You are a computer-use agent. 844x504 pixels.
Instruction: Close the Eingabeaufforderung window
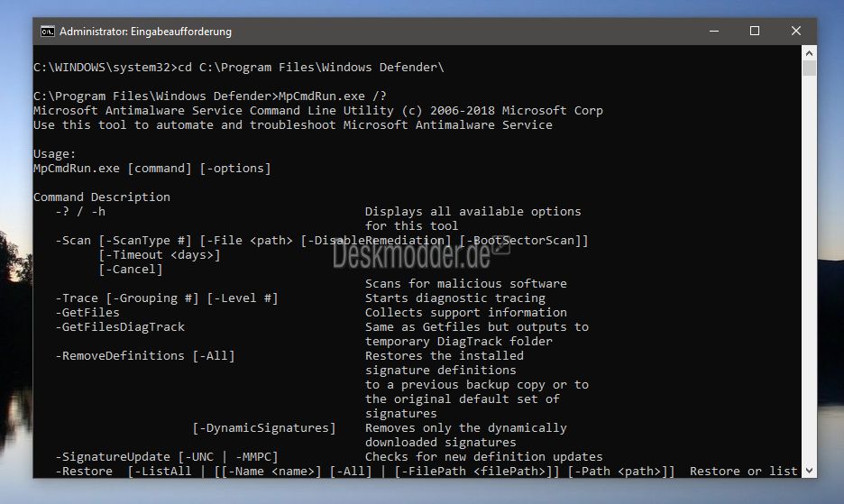pos(796,32)
